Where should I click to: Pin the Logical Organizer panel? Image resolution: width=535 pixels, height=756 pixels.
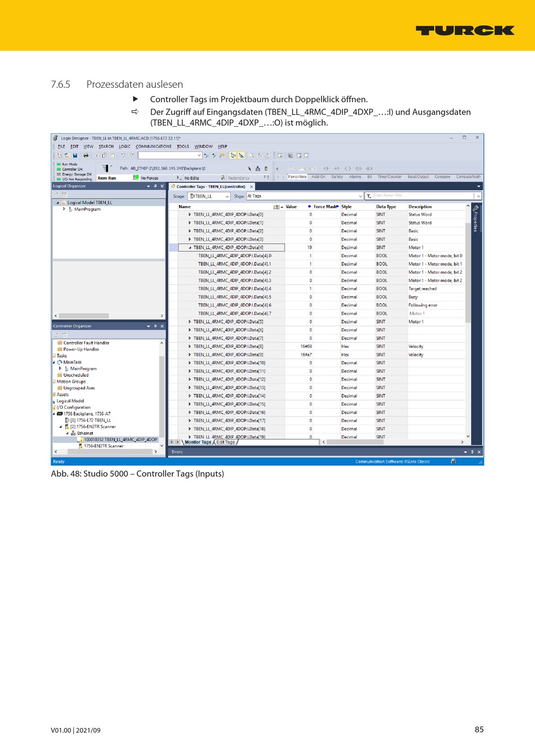pos(155,186)
